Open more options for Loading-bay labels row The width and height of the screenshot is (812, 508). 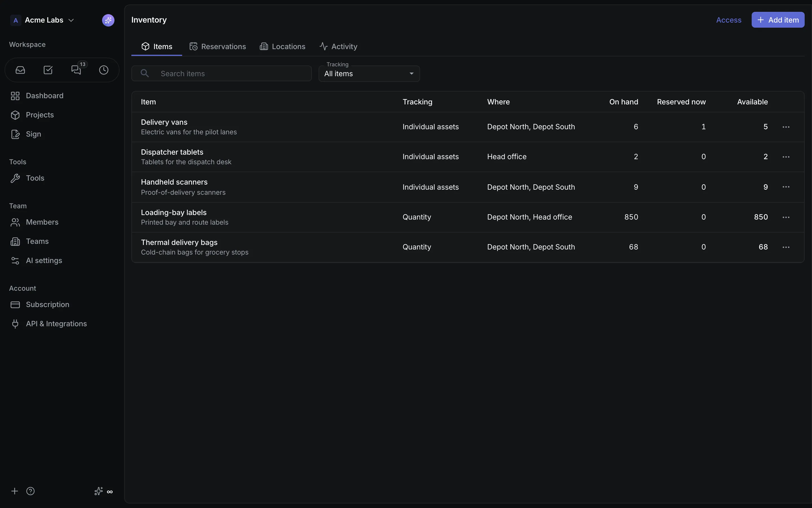click(x=786, y=217)
